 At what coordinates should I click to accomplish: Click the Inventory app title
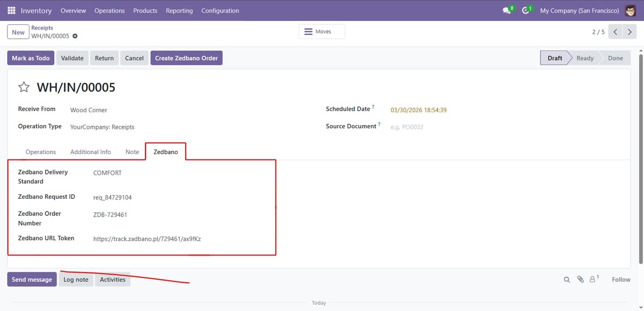pyautogui.click(x=36, y=10)
